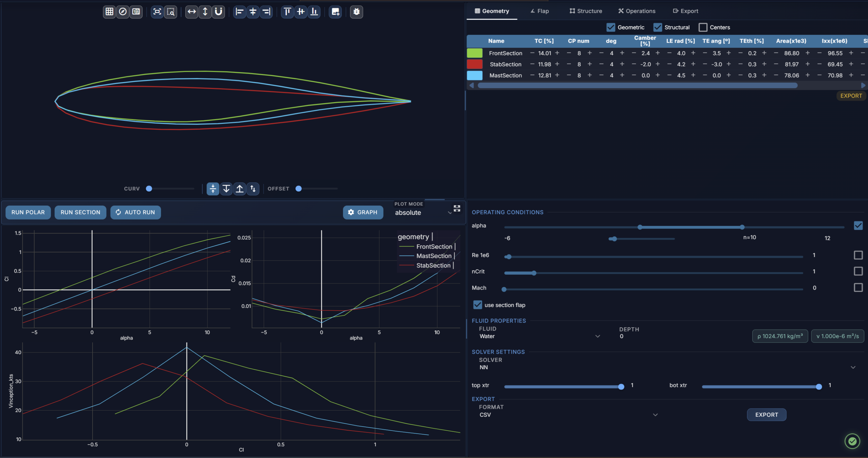This screenshot has height=458, width=868.
Task: Click the nCrit slider handle
Action: [x=534, y=273]
